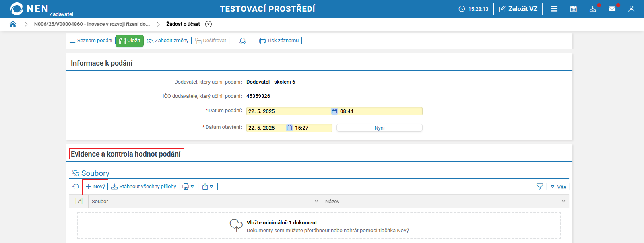Refresh the Soubory file list
Screen dimensions: 644x243
pyautogui.click(x=76, y=187)
